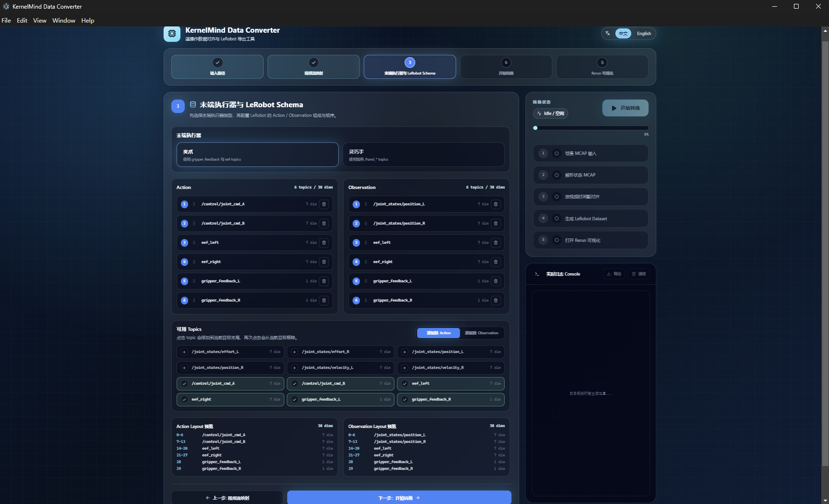
Task: Delete /control/joint_cmd_B from the Action list
Action: click(x=324, y=223)
